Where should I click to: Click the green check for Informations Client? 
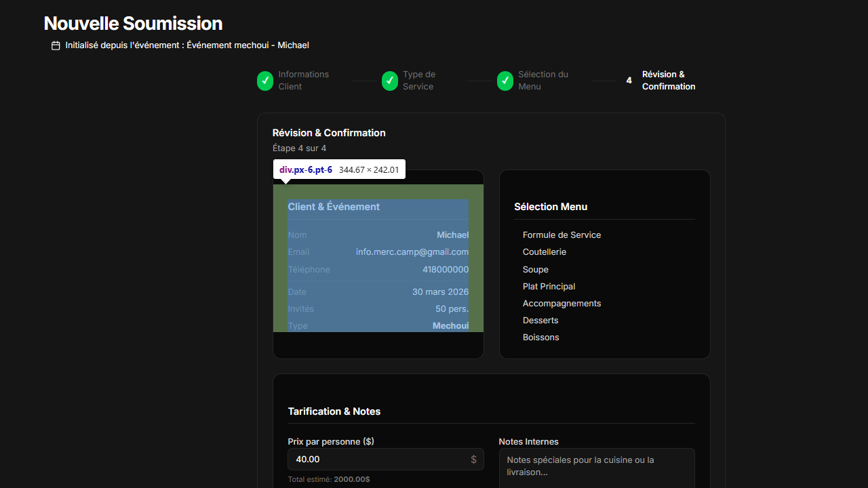point(265,81)
